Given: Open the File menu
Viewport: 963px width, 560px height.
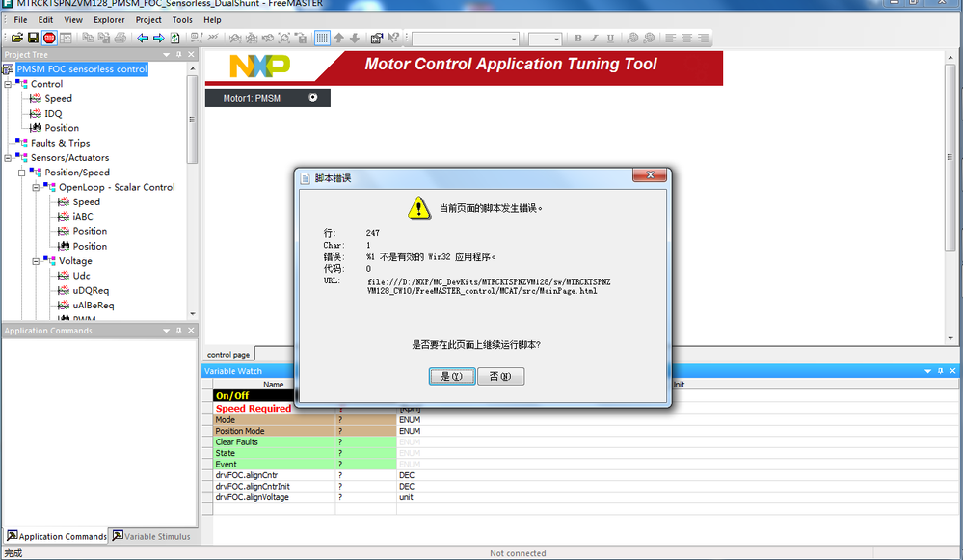Looking at the screenshot, I should 20,19.
